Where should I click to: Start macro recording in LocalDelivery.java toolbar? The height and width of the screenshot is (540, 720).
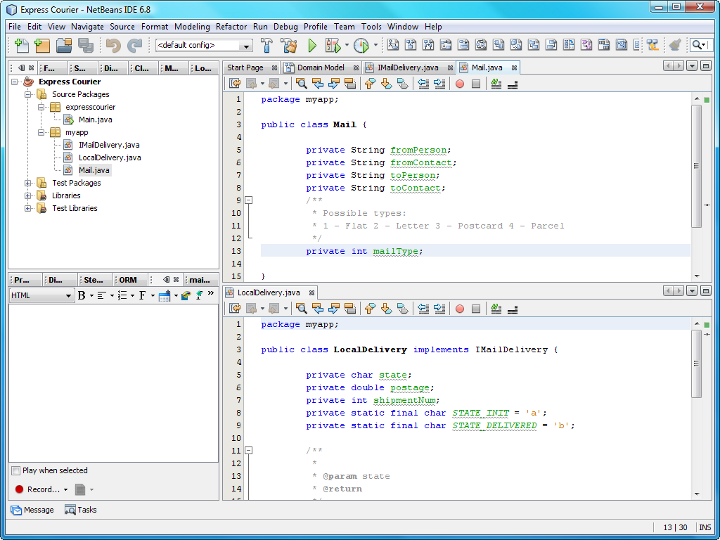point(460,309)
